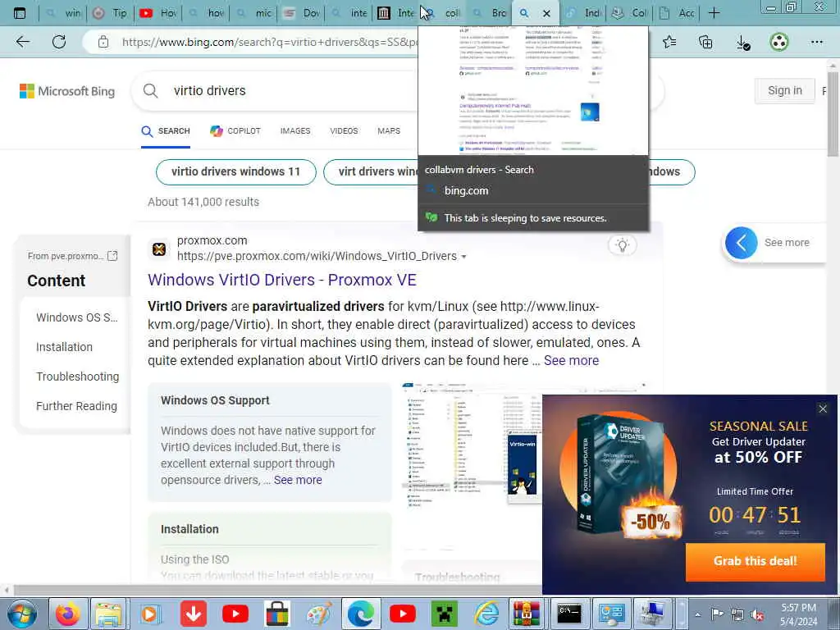Click the Bing search magnifier icon

point(151,90)
